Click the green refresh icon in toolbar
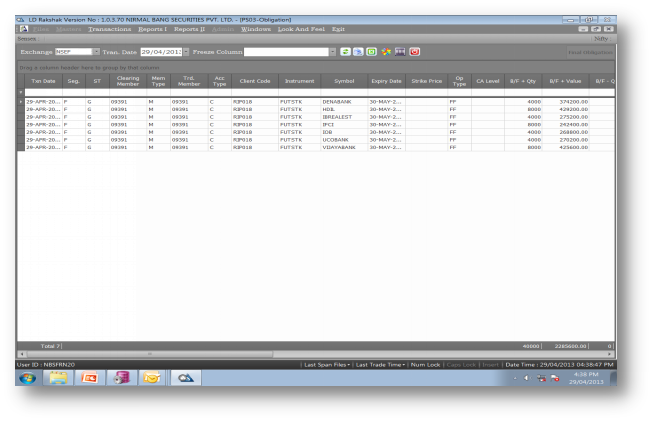 tap(345, 51)
